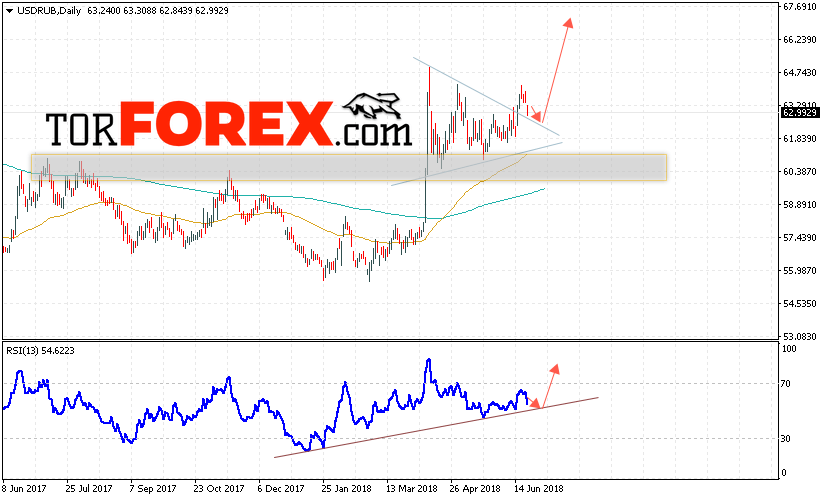Click the RSI scale level 30
Viewport: 821px width, 500px height.
click(785, 439)
